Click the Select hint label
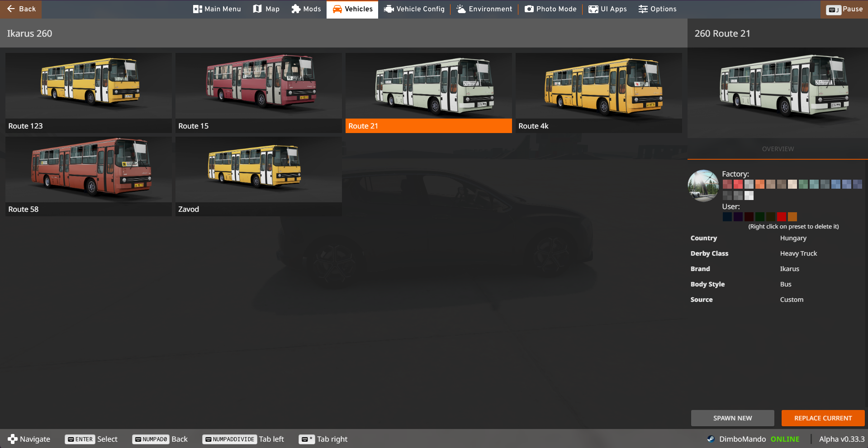 point(107,439)
